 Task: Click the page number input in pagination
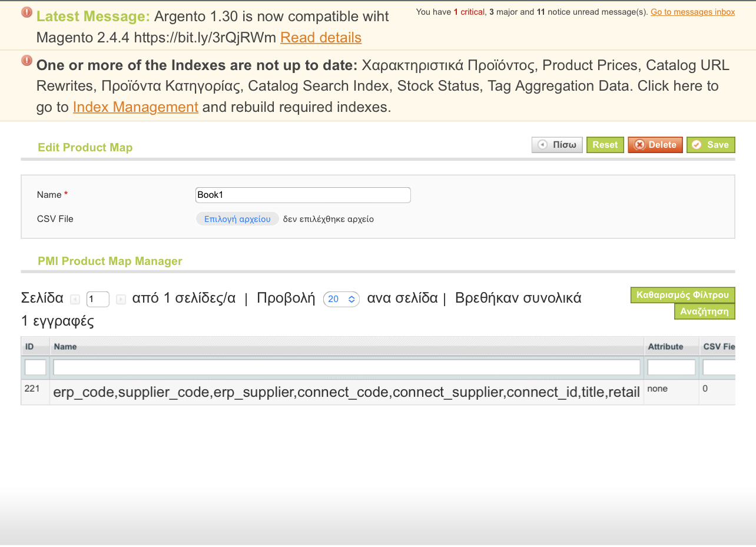98,299
